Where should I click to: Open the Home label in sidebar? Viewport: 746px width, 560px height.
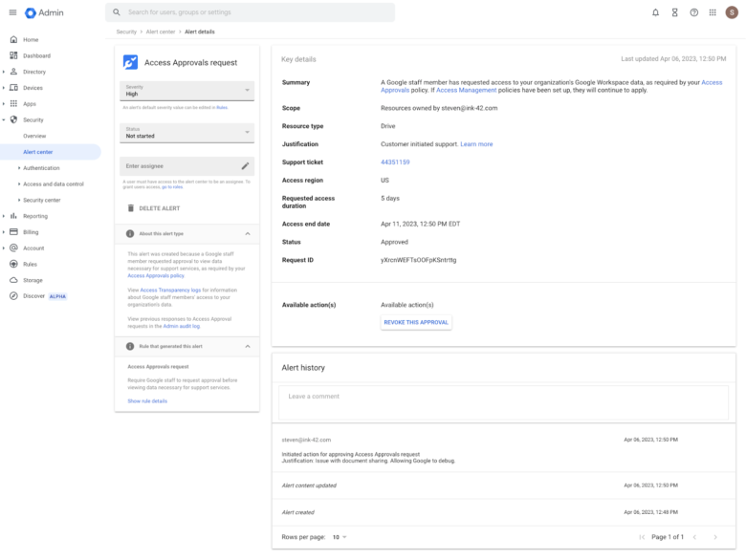(x=31, y=40)
